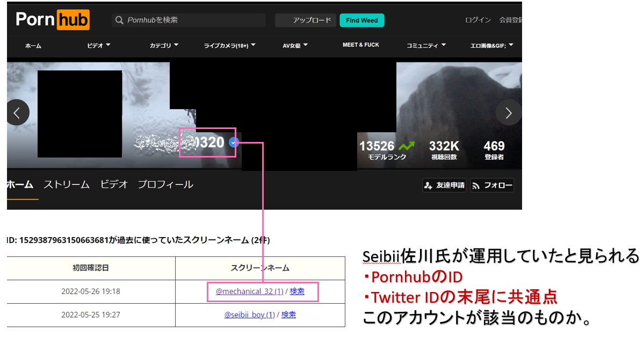This screenshot has width=644, height=350.
Task: Click the 469 登録者 stat
Action: pyautogui.click(x=494, y=149)
